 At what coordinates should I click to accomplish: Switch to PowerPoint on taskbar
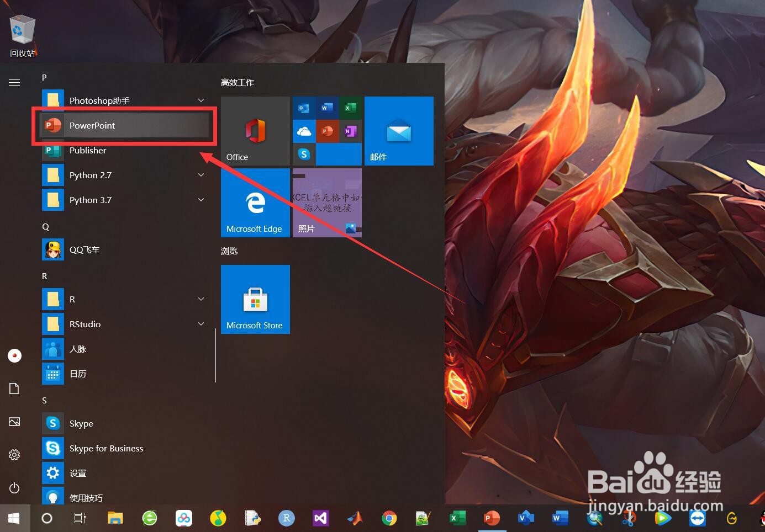click(492, 518)
